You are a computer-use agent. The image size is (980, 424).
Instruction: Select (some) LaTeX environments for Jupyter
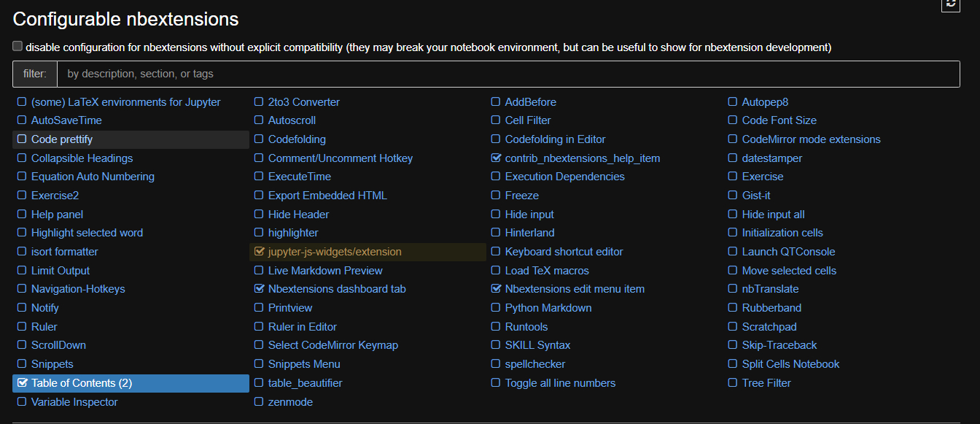coord(125,102)
